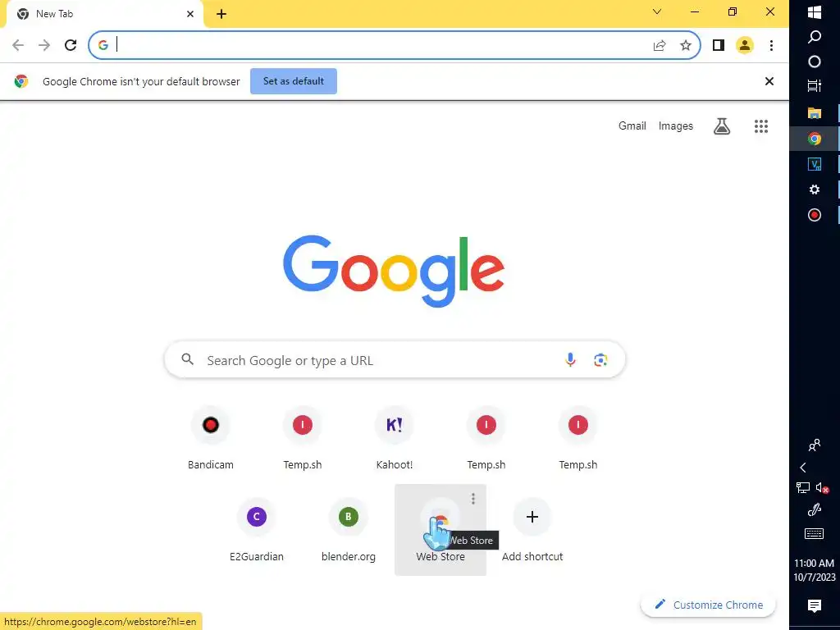Open the blender.org shortcut

tap(348, 531)
